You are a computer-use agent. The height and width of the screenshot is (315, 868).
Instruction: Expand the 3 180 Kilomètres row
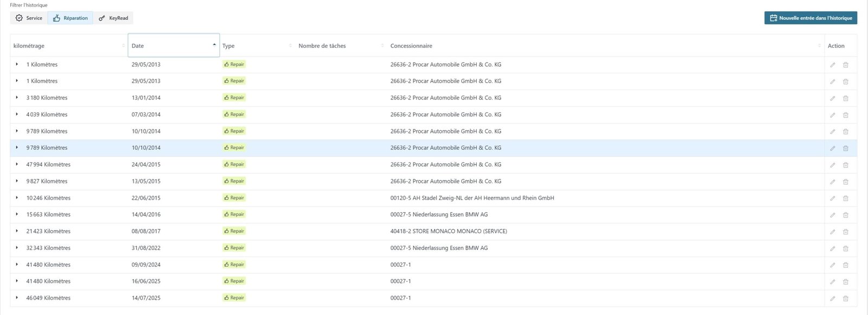(x=17, y=98)
